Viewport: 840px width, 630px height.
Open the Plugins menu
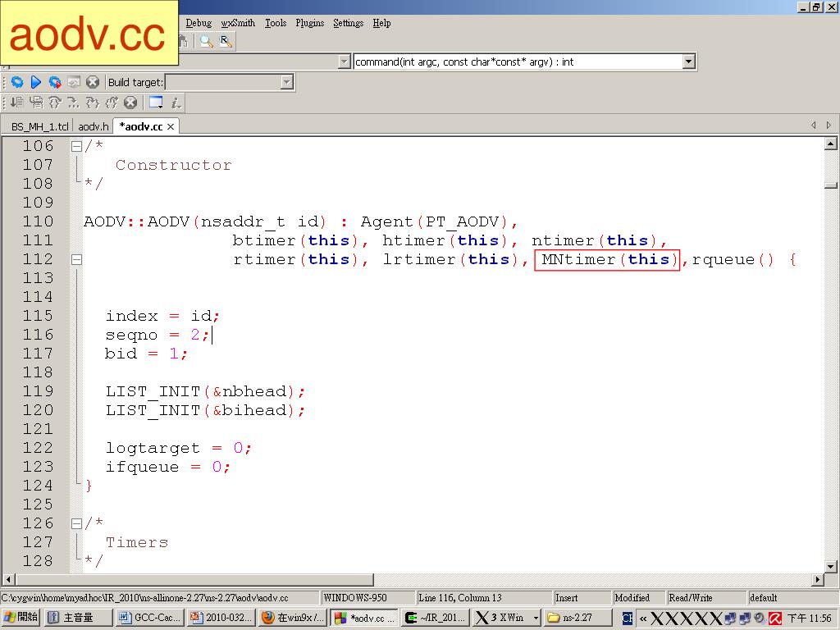[x=309, y=23]
